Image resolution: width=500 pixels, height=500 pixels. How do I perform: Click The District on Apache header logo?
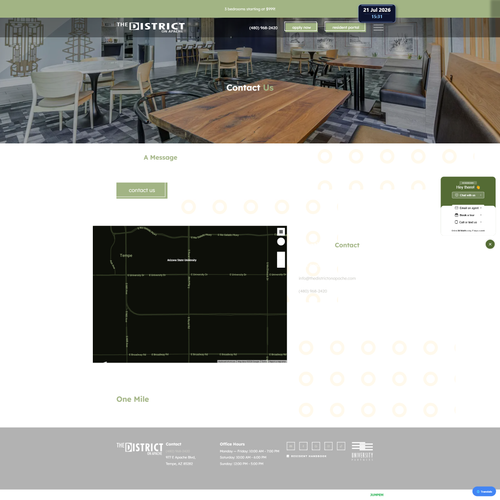tap(151, 27)
